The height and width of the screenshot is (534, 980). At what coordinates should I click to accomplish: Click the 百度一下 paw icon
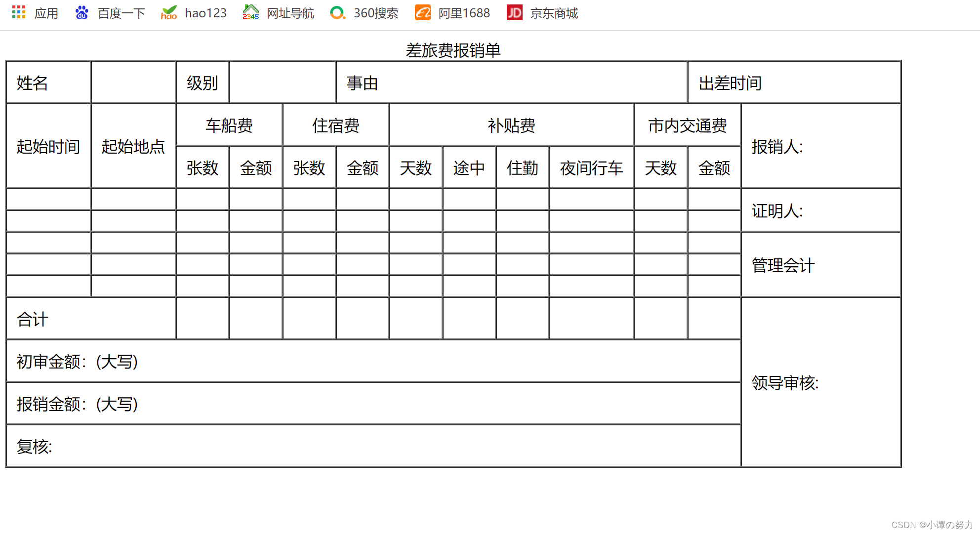82,13
